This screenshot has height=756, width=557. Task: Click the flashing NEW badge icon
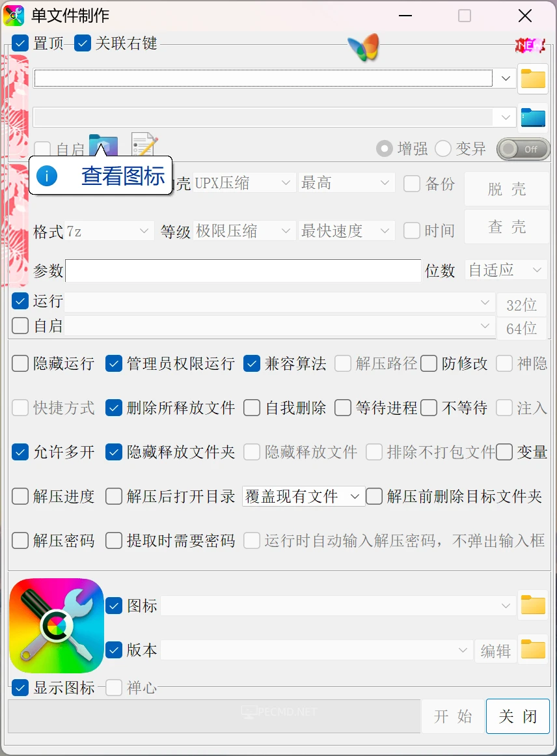click(x=530, y=45)
